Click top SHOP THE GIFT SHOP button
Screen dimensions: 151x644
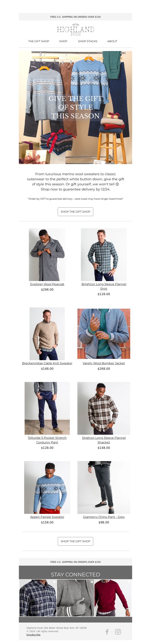click(75, 212)
